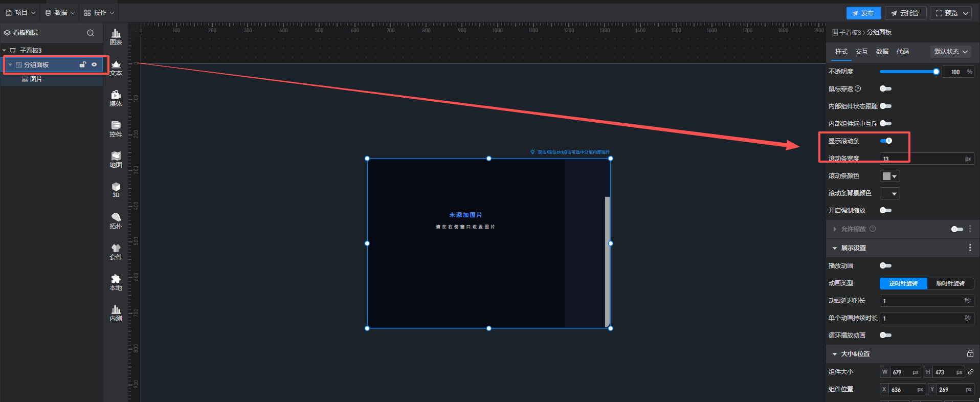Switch to the 交互 tab
Image resolution: width=980 pixels, height=402 pixels.
[x=861, y=52]
